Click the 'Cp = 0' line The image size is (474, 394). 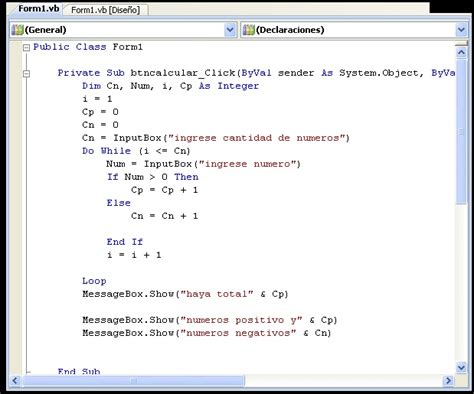click(100, 112)
